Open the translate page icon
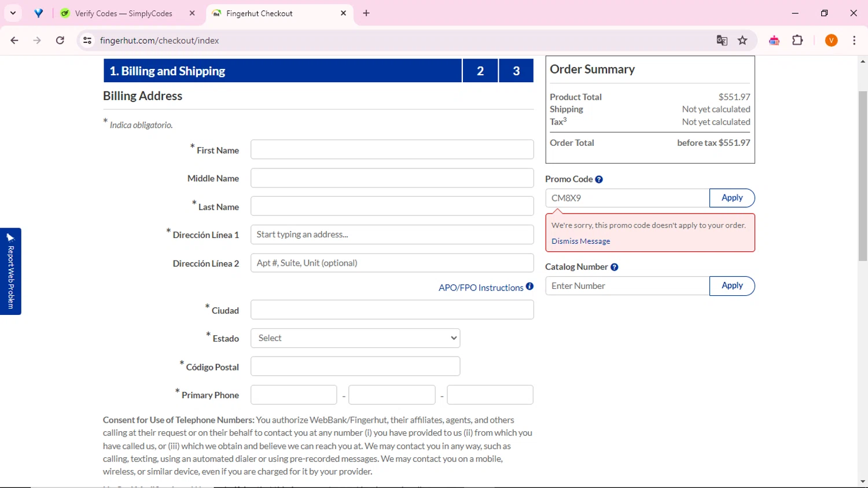The height and width of the screenshot is (488, 868). click(x=722, y=41)
